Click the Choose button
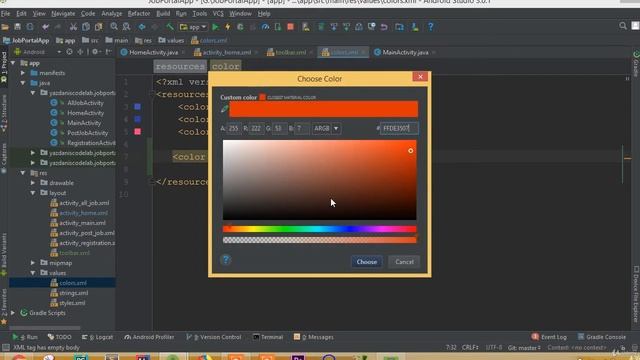Screen dimensions: 640x360 (x=367, y=262)
